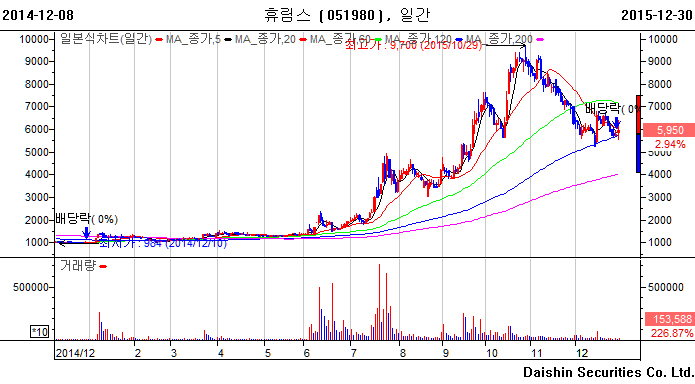Select the MA_종가,60 legend entry
Screen dimensions: 695x384
click(340, 39)
